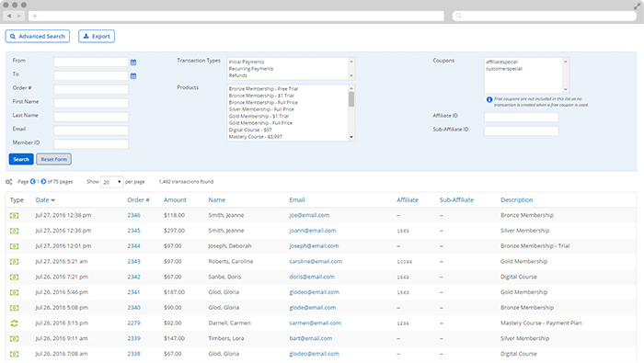This screenshot has height=363, width=644.
Task: Select Mastery Course - $3,997 product
Action: coord(256,137)
